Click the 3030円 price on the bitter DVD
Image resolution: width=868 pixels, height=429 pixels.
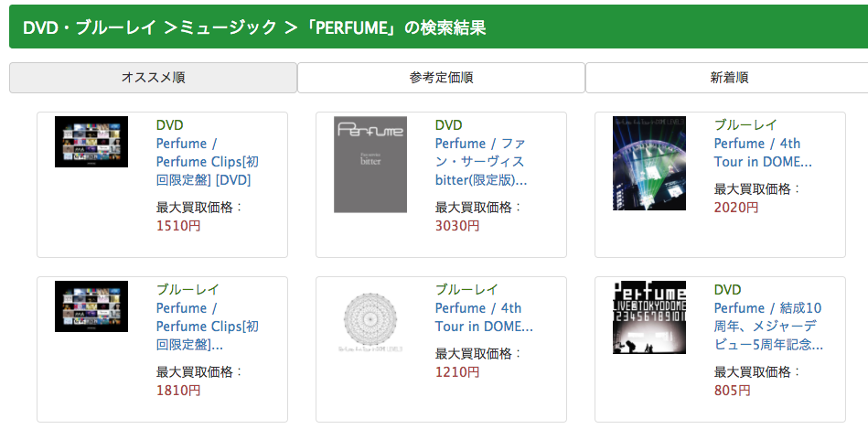pyautogui.click(x=456, y=226)
